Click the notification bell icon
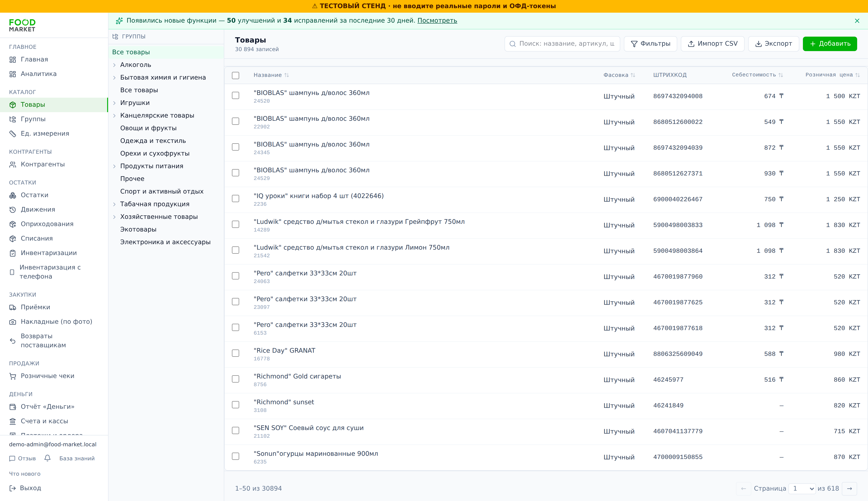This screenshot has width=868, height=501. (47, 458)
